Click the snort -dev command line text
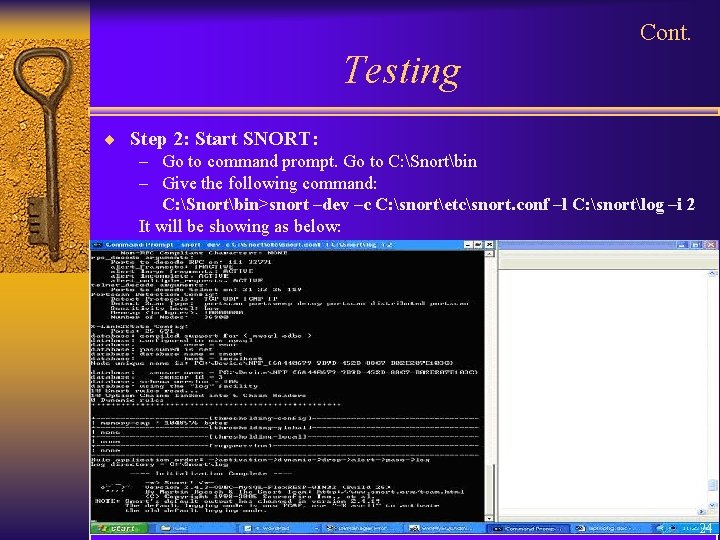Viewport: 720px width, 540px height. click(x=428, y=204)
